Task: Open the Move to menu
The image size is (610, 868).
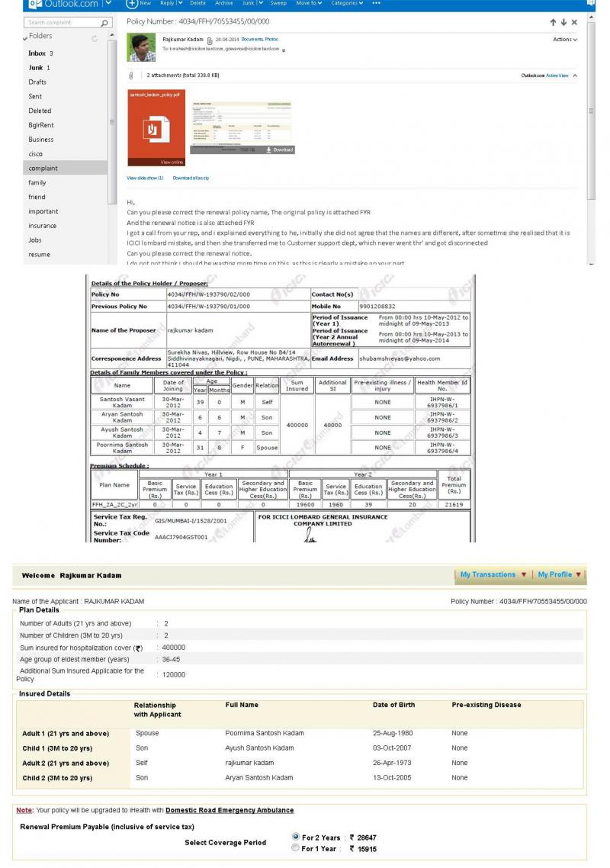Action: pos(309,3)
